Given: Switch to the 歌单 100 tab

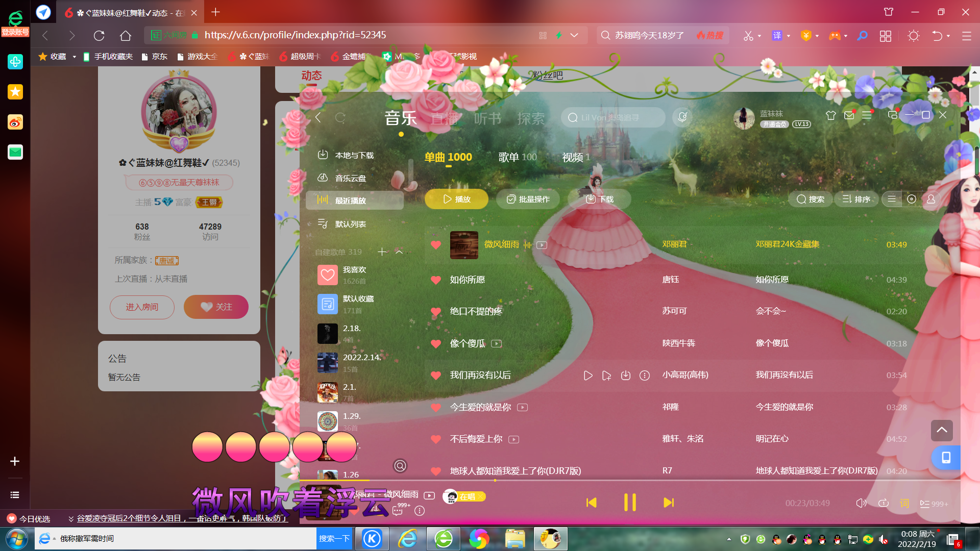Looking at the screenshot, I should click(518, 157).
